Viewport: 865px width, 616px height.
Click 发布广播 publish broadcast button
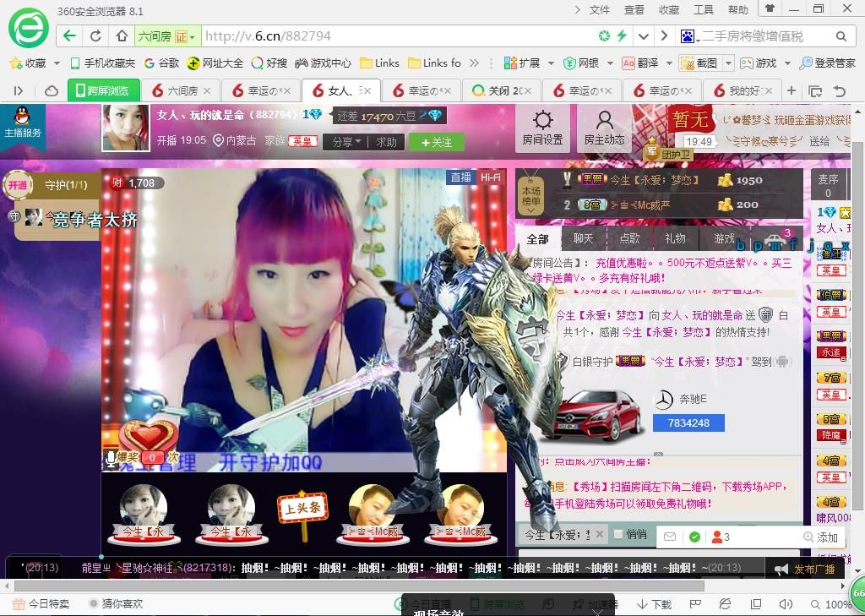806,569
